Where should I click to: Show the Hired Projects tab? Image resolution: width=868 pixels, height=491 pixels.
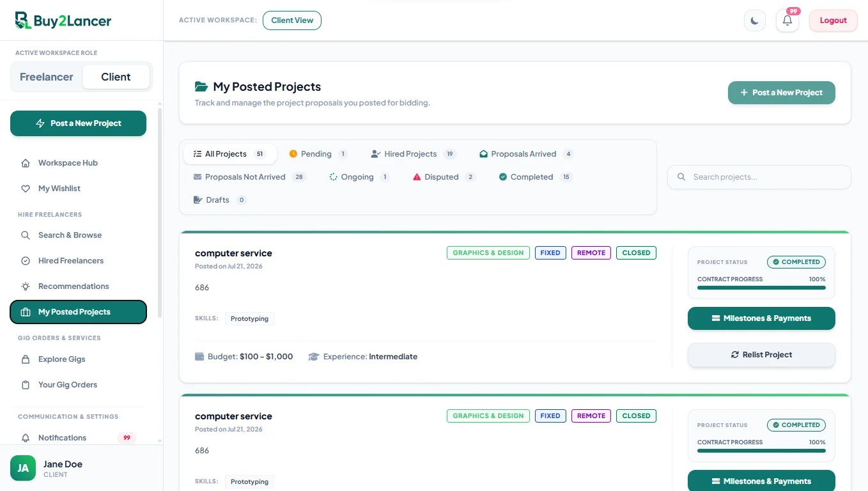click(x=414, y=154)
